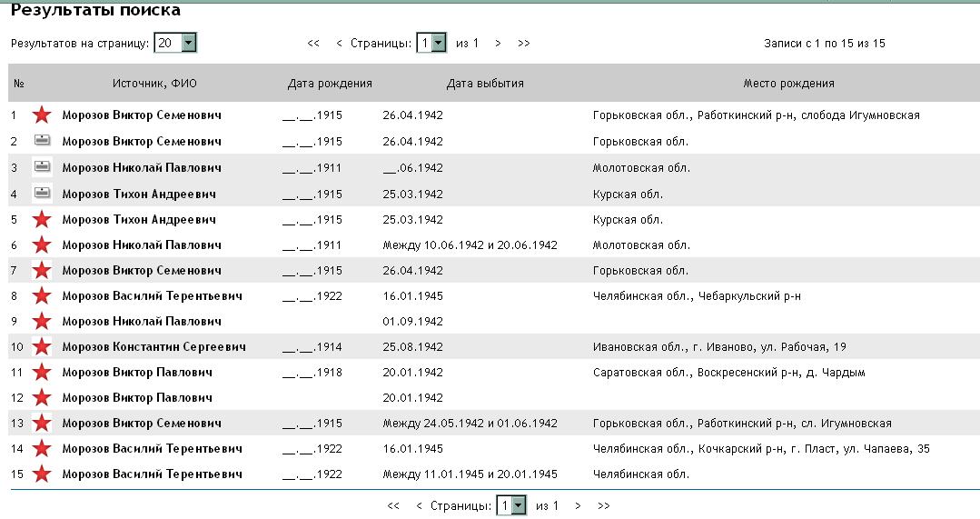Open record Морозов Константин Сергеевич
Viewport: 980px width, 519px height.
(153, 347)
